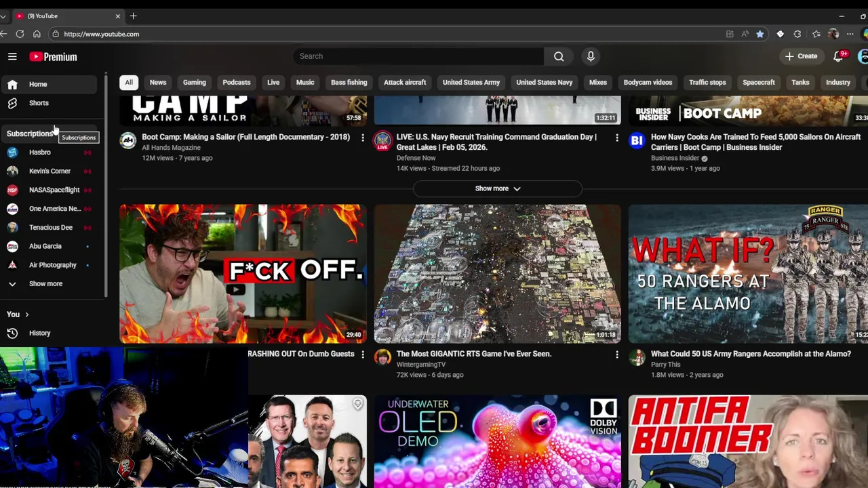Image resolution: width=868 pixels, height=488 pixels.
Task: Select the Gaming filter chip
Action: pyautogui.click(x=194, y=83)
